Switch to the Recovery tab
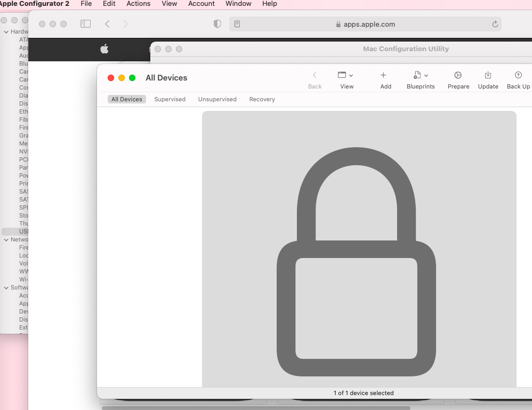The image size is (532, 410). click(262, 99)
